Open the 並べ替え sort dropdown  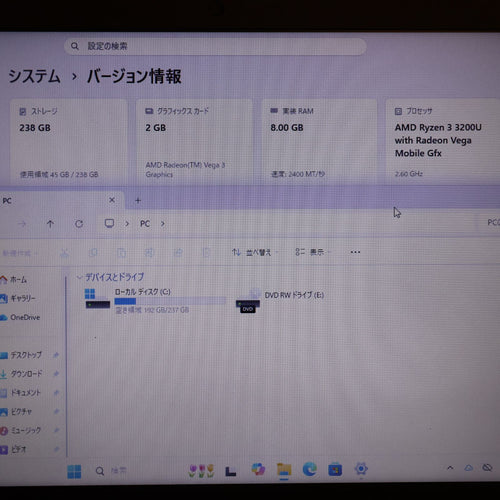pyautogui.click(x=255, y=252)
